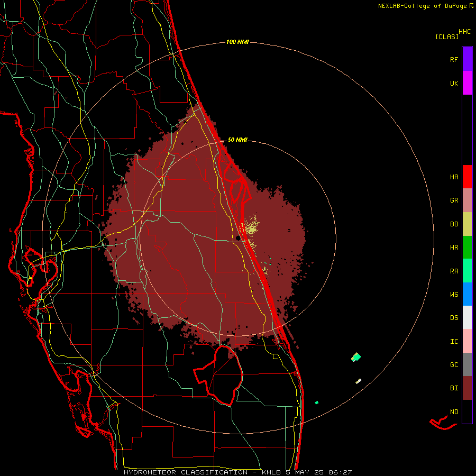This screenshot has height=476, width=476.
Task: Click the RF purple legend swatch
Action: click(467, 59)
